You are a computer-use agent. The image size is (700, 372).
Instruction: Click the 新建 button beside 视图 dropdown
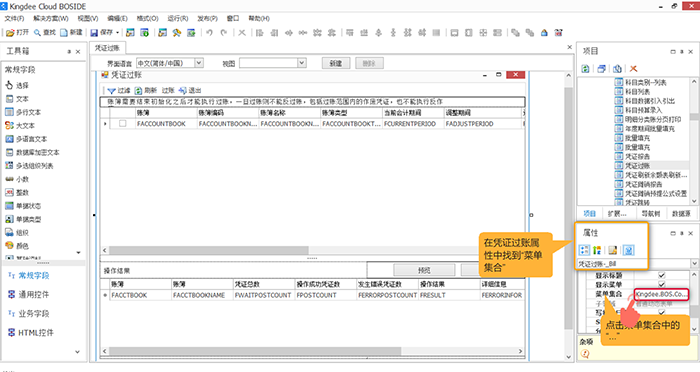(x=336, y=63)
